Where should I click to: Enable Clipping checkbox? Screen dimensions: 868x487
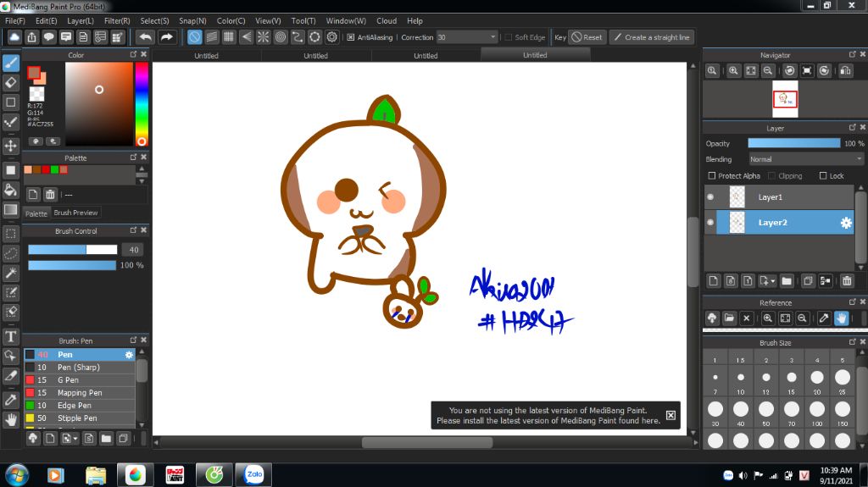(x=771, y=176)
